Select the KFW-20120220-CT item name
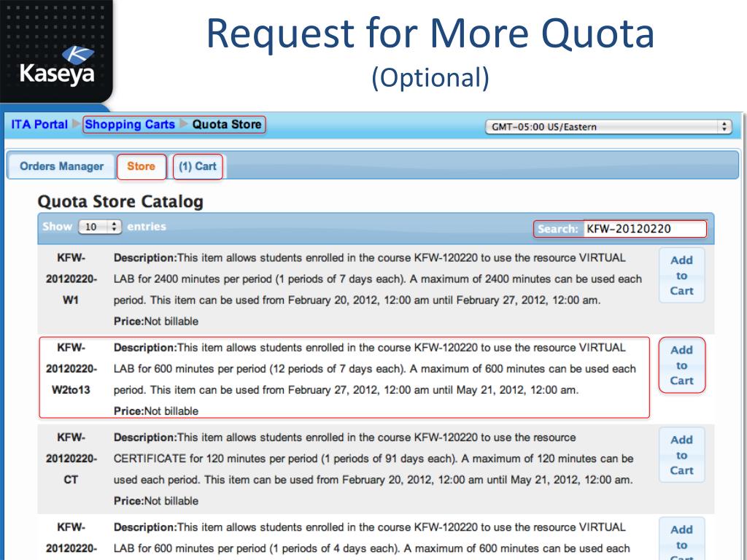 point(71,459)
